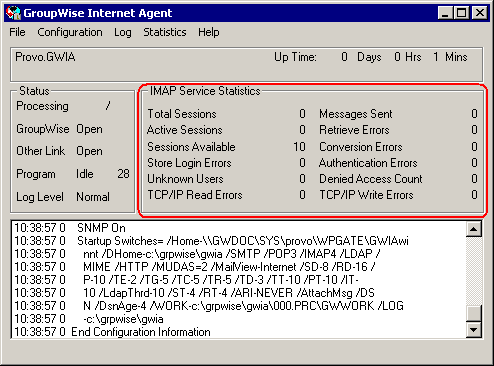
Task: Click the log scrollbar down arrow
Action: click(473, 330)
